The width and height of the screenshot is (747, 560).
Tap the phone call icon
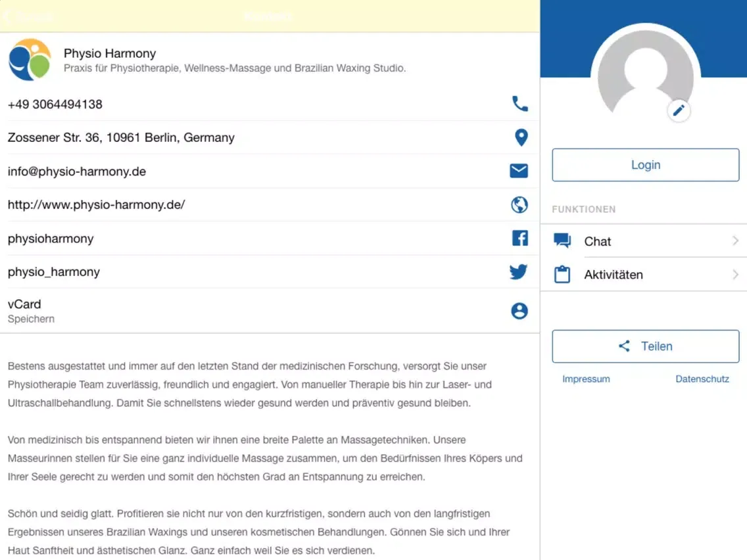[519, 104]
